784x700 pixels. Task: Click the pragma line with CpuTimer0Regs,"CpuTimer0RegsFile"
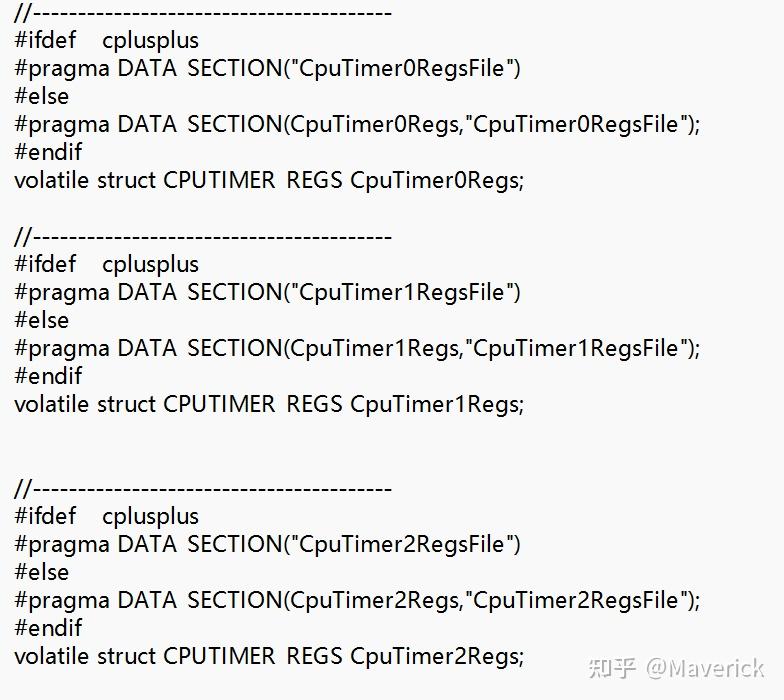click(357, 124)
